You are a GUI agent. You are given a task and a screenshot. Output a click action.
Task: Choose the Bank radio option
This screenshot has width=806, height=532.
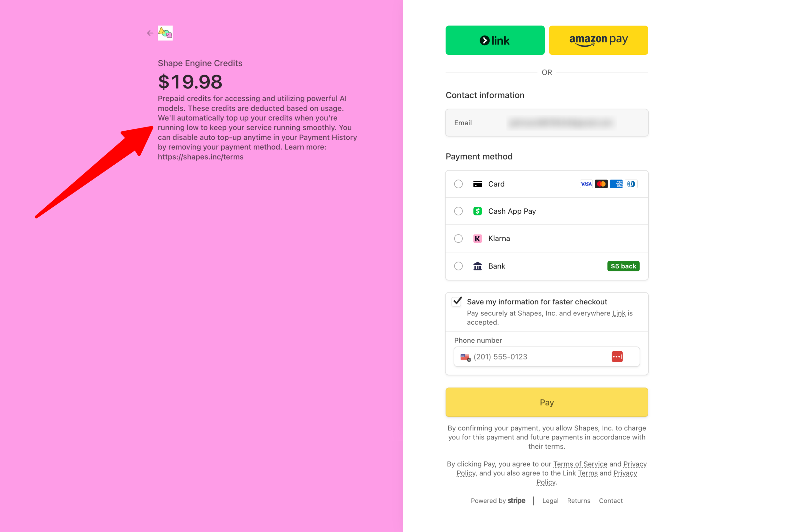point(458,266)
